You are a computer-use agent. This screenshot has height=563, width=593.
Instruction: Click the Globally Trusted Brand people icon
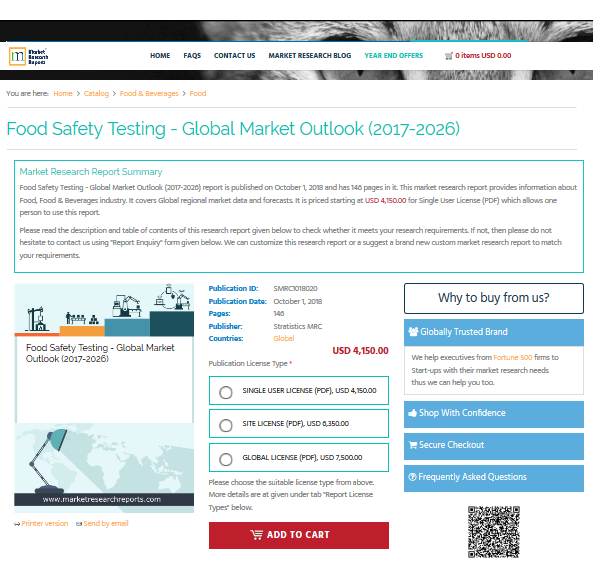point(413,332)
